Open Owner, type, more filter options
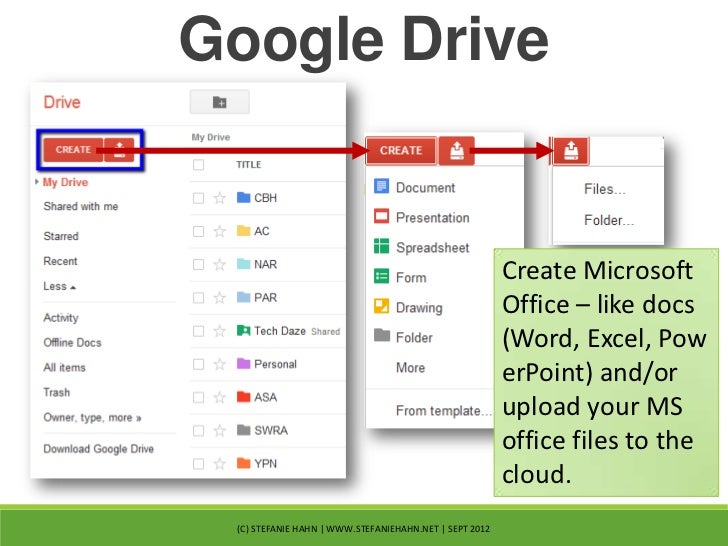Viewport: 728px width, 546px height. tap(92, 418)
